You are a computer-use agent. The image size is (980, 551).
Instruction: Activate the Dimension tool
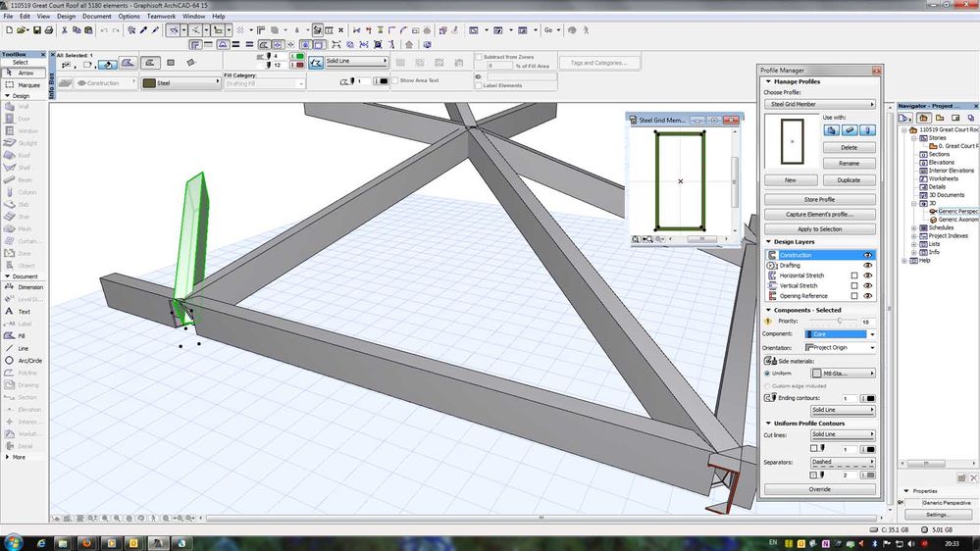tap(25, 287)
